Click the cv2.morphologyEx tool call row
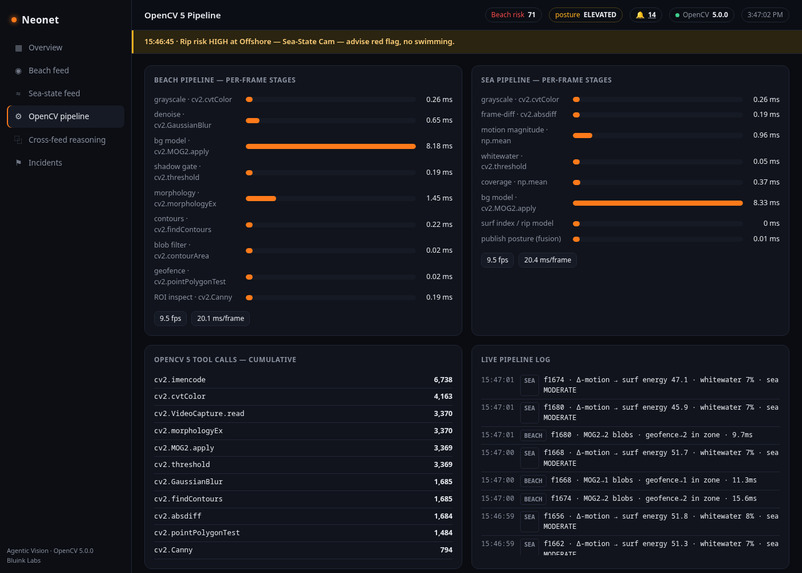The height and width of the screenshot is (573, 802). pos(303,431)
